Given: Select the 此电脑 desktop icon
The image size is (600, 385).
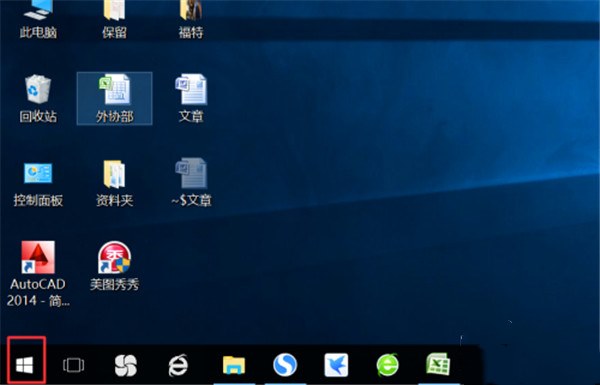Looking at the screenshot, I should pos(38,9).
